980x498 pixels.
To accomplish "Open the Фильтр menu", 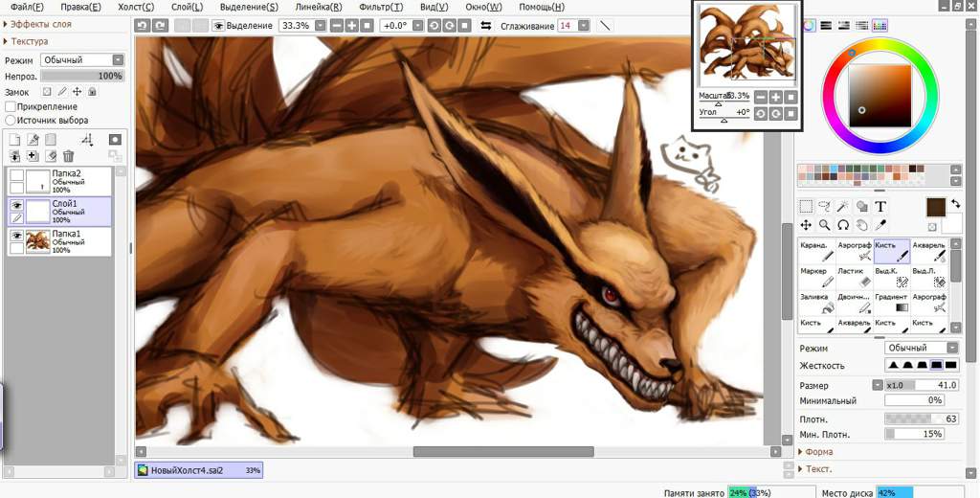I will tap(381, 7).
